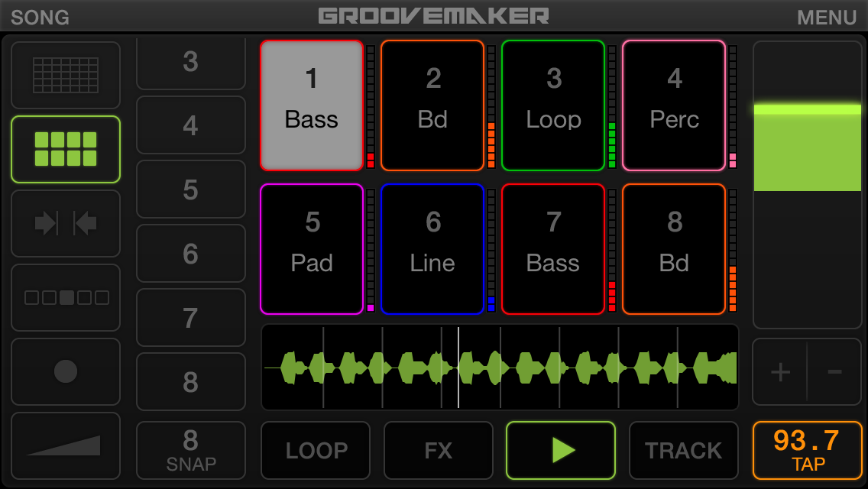This screenshot has width=868, height=489.
Task: Toggle the 1 Bass pad
Action: coord(312,105)
